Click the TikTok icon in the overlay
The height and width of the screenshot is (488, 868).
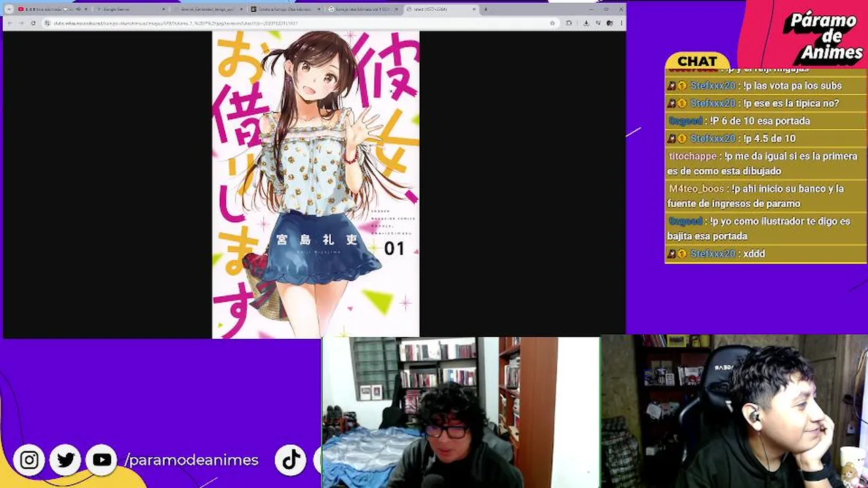pyautogui.click(x=291, y=460)
